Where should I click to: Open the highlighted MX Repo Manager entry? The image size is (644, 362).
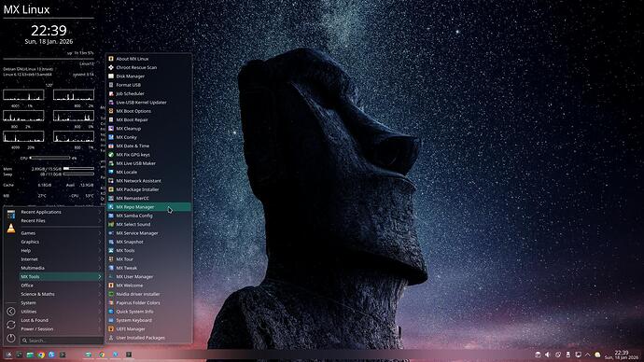click(148, 207)
